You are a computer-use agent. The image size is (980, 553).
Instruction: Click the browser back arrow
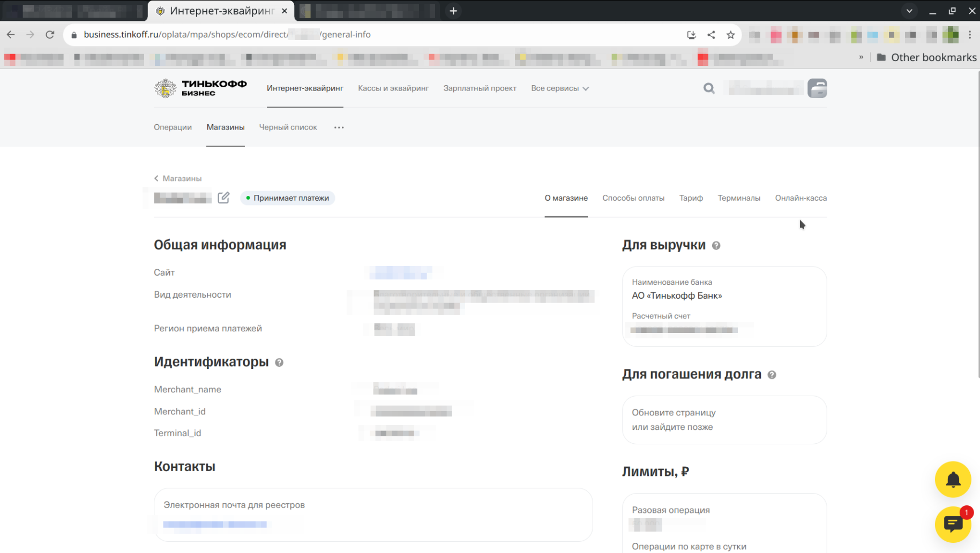tap(11, 34)
